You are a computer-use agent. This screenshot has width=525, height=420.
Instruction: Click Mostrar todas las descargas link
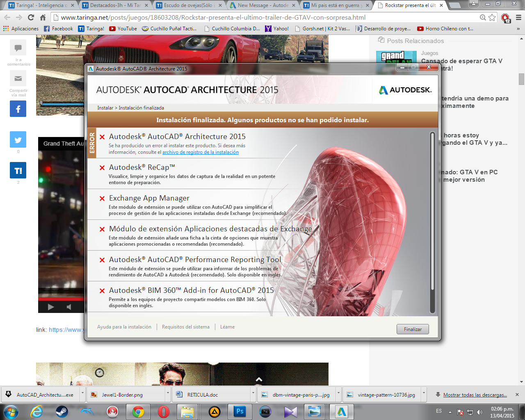click(475, 395)
